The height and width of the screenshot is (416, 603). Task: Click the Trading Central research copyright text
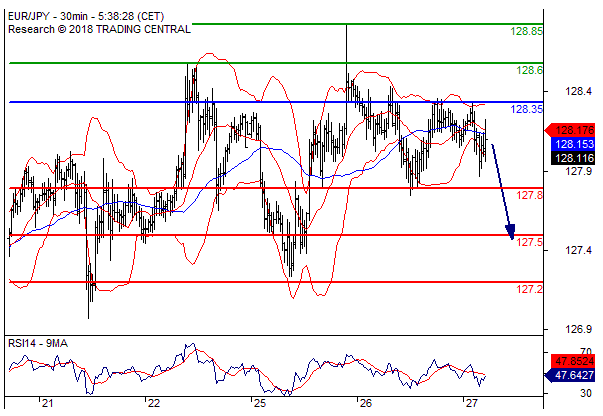98,30
